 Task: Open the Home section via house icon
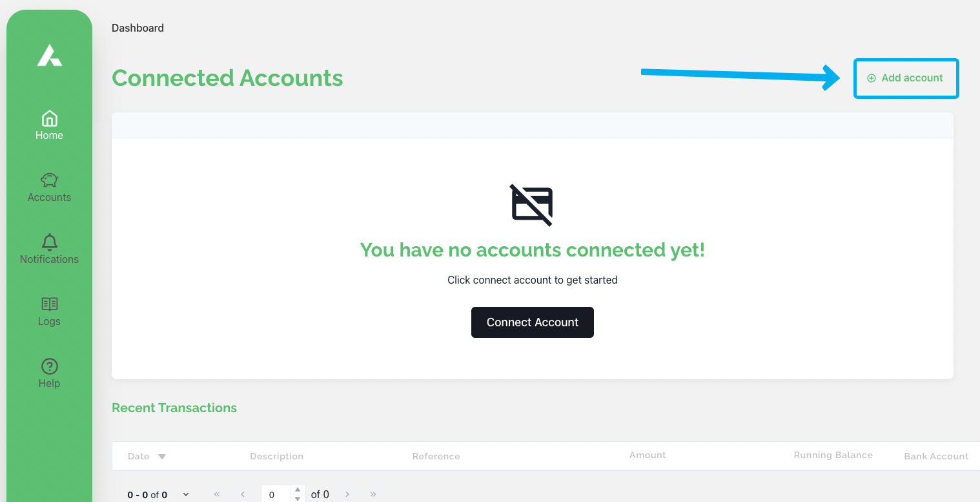(49, 118)
